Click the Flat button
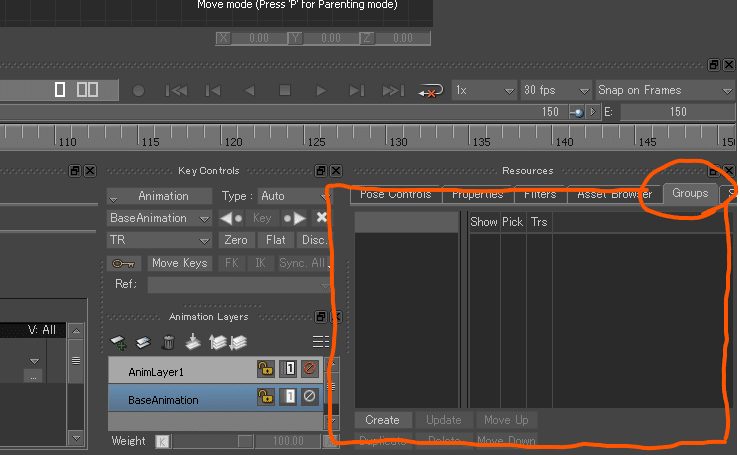The image size is (740, 455). point(276,240)
